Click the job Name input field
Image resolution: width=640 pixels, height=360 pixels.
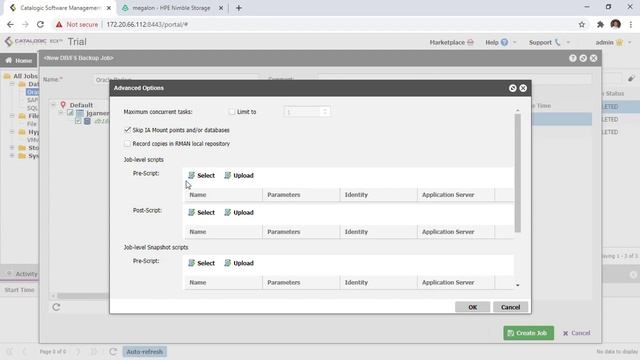point(176,79)
